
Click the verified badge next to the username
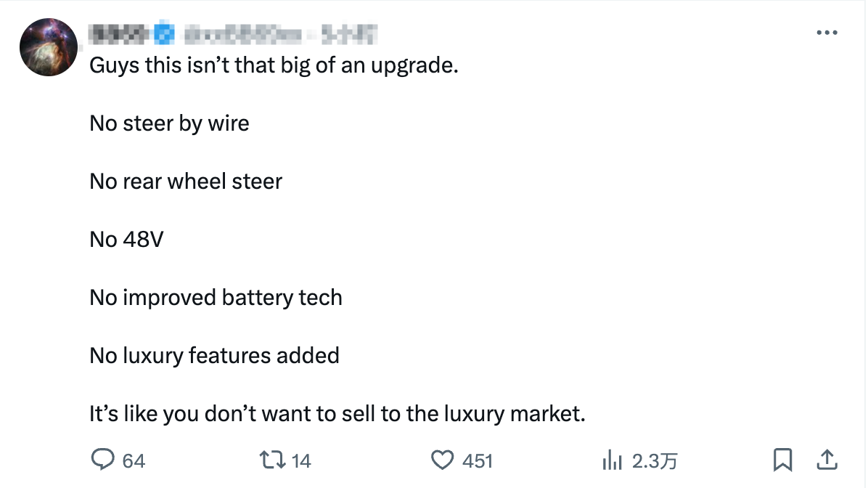(x=165, y=33)
